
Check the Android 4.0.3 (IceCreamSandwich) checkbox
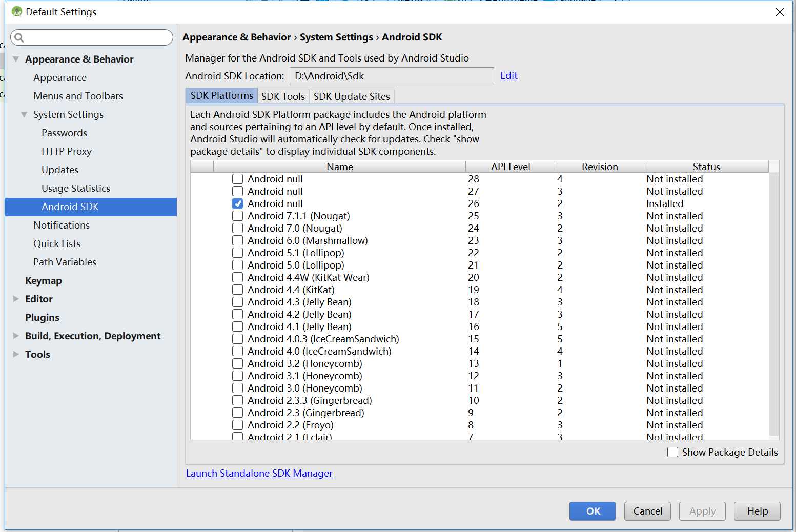pos(237,339)
